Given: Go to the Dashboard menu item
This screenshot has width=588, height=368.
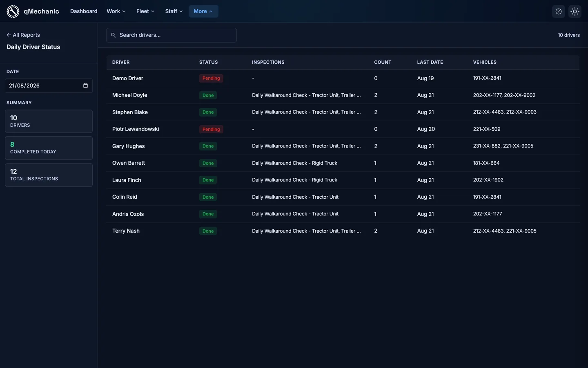Looking at the screenshot, I should (x=84, y=11).
